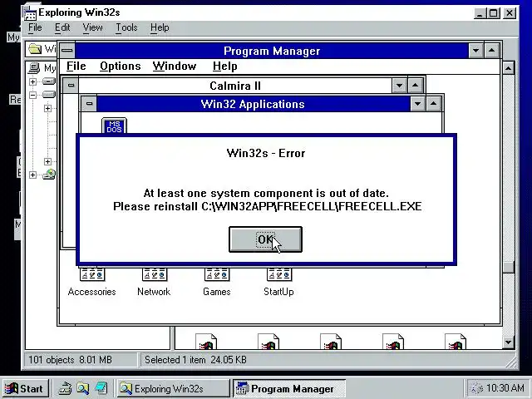The width and height of the screenshot is (532, 399).
Task: Click the system tray icon beside the clock
Action: pyautogui.click(x=476, y=388)
